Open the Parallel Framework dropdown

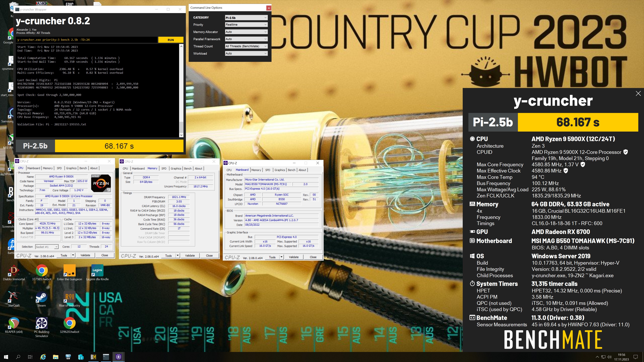coord(247,39)
